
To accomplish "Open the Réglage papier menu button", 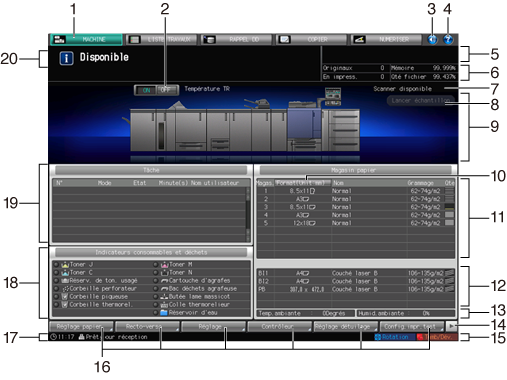I will [x=81, y=327].
